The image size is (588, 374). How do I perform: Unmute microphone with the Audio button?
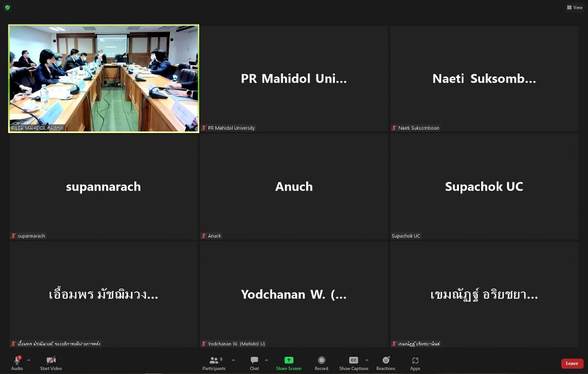[x=17, y=361]
